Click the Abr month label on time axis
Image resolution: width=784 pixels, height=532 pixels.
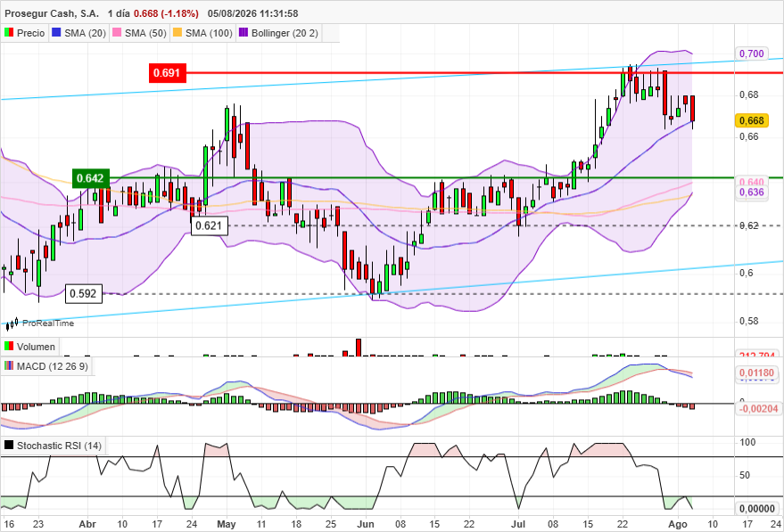tap(87, 524)
